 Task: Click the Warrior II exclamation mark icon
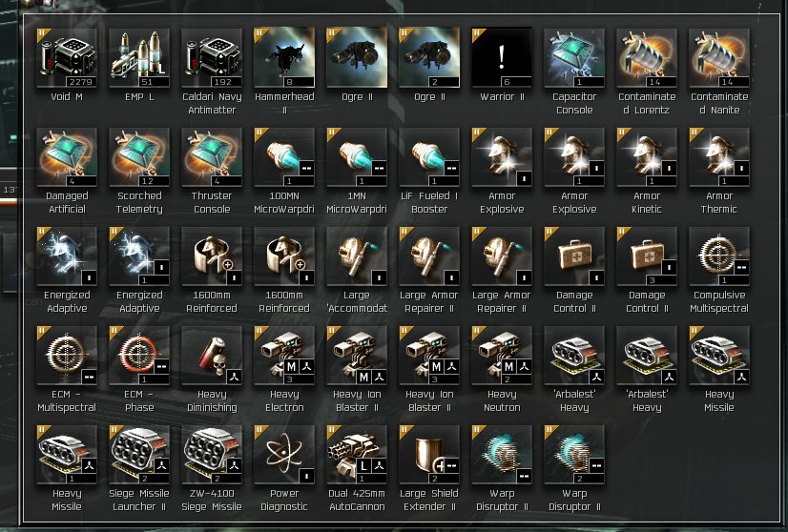[501, 58]
